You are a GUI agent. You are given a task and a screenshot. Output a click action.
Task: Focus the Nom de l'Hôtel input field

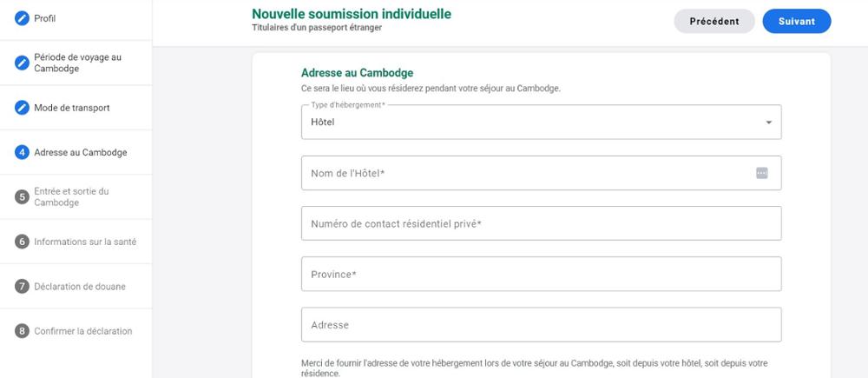coord(542,173)
